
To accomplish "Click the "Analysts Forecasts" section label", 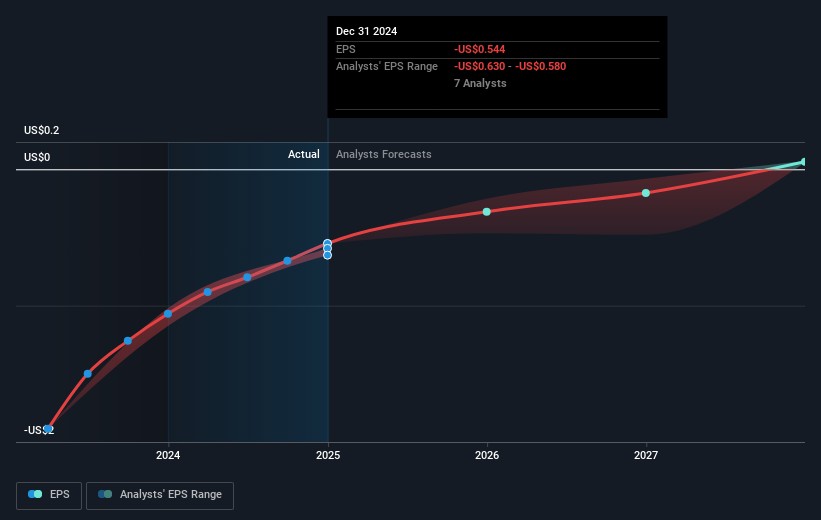I will click(384, 155).
